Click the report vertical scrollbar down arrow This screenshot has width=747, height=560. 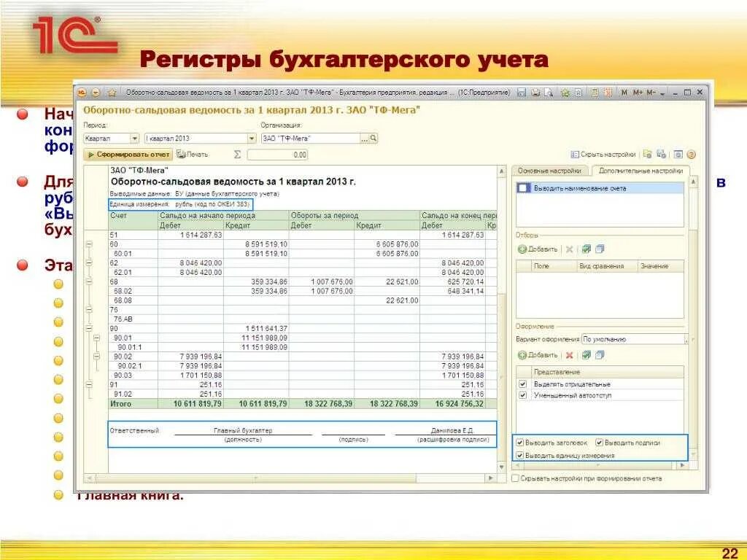coord(501,467)
